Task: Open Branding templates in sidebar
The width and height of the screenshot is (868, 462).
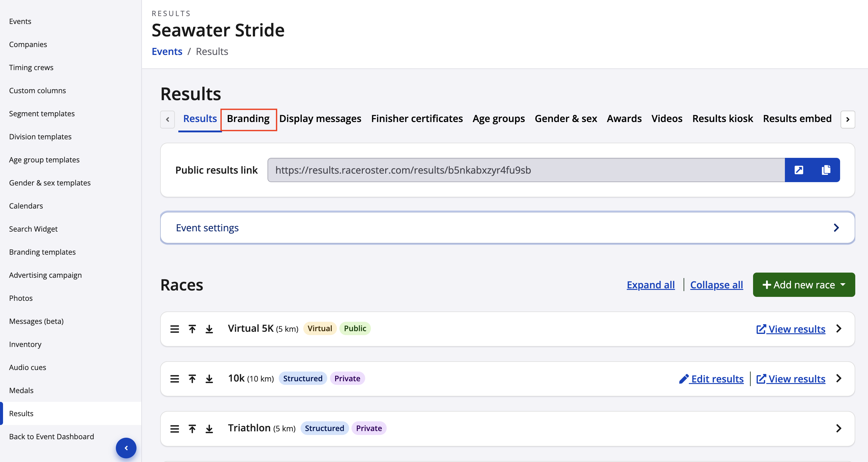Action: 42,252
